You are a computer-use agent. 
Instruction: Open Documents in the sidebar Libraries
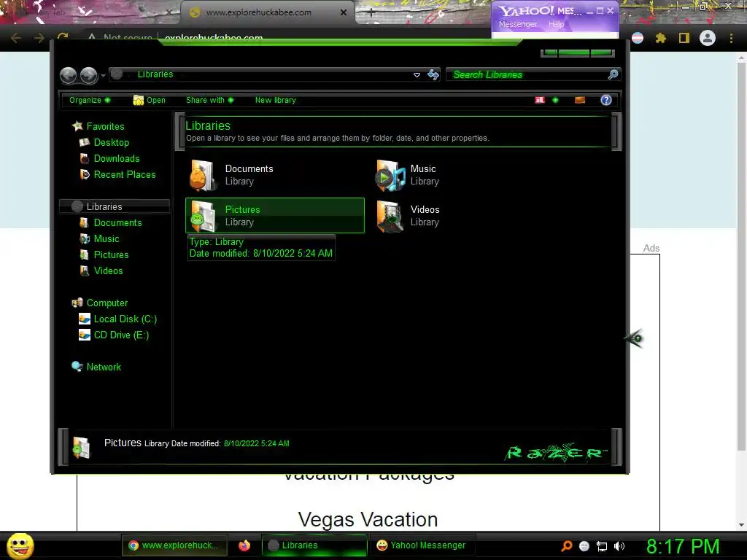coord(117,223)
